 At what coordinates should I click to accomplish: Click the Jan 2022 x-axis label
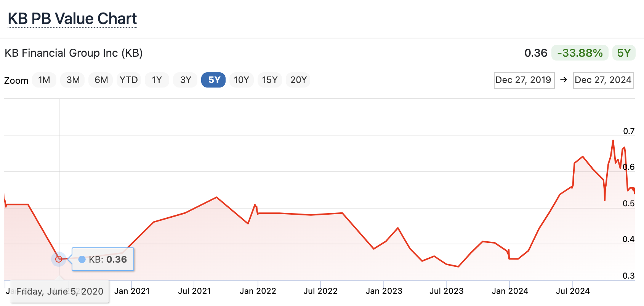pyautogui.click(x=258, y=291)
